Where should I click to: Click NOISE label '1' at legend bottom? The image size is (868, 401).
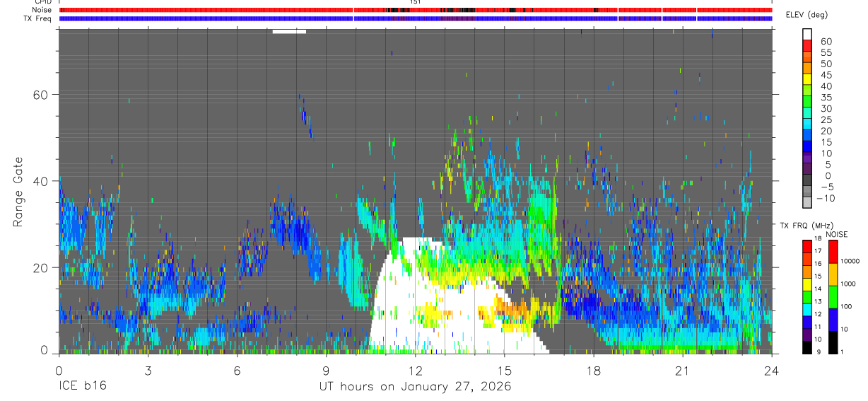[x=843, y=351]
